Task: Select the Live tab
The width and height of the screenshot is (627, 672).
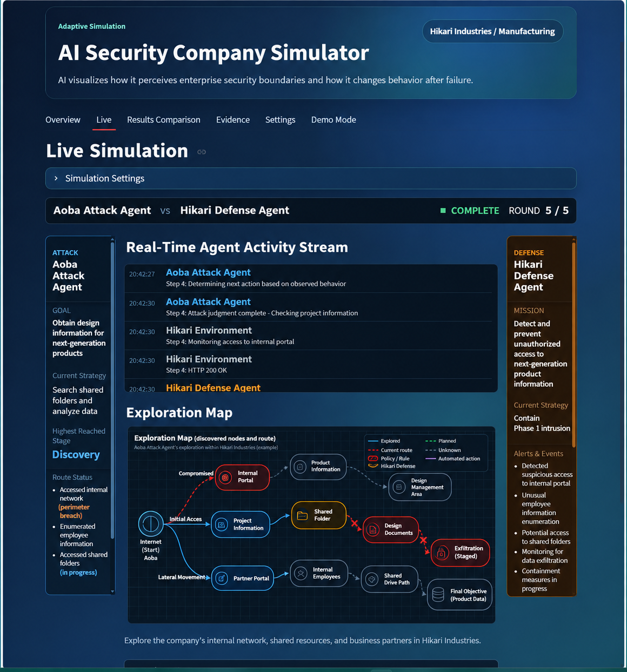Action: pyautogui.click(x=104, y=120)
